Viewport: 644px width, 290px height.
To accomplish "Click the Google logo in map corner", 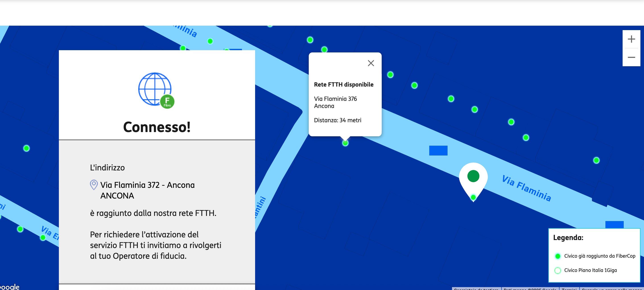I will click(10, 287).
